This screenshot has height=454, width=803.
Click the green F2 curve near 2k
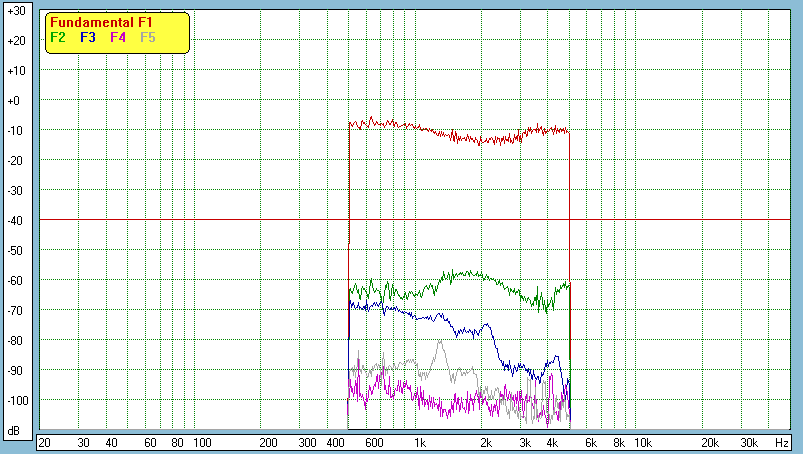pyautogui.click(x=486, y=275)
